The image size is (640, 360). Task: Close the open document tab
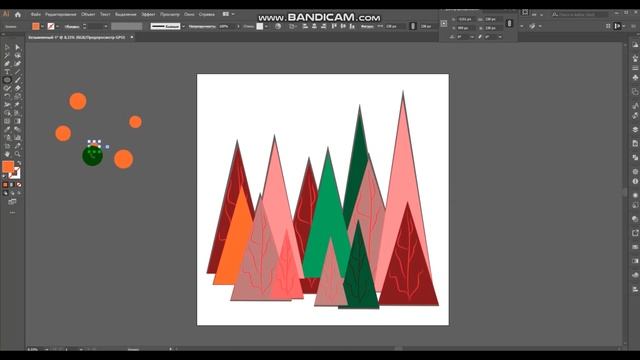click(x=131, y=37)
